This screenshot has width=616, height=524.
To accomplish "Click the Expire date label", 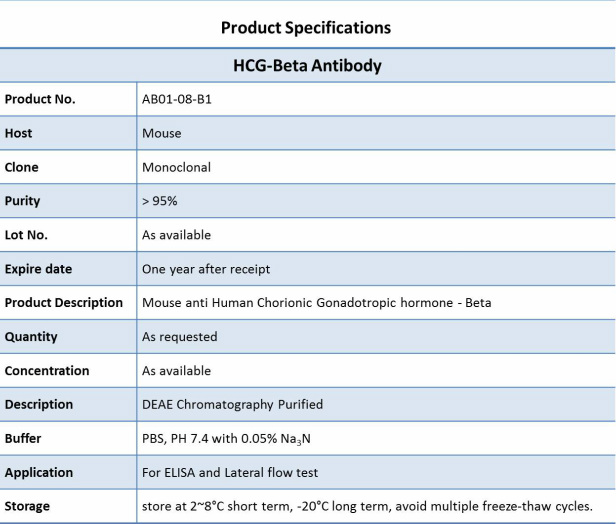I will [x=38, y=269].
